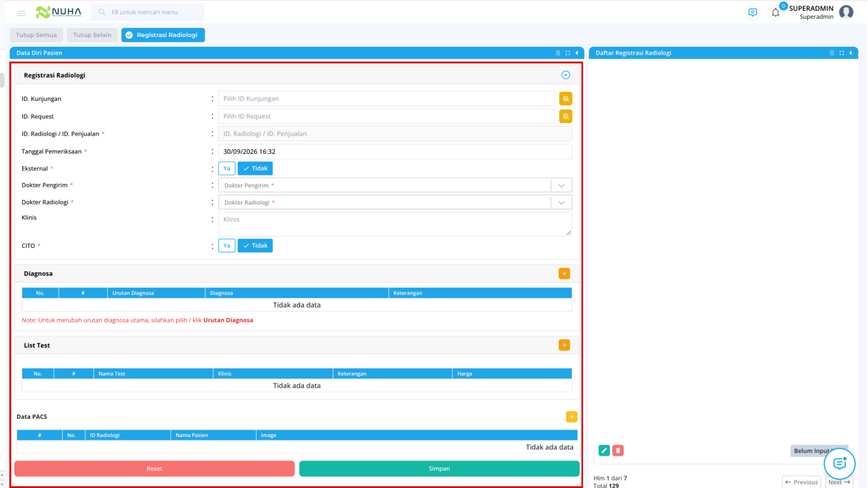Search ID Kunjungan with lookup icon
868x488 pixels.
coord(565,99)
